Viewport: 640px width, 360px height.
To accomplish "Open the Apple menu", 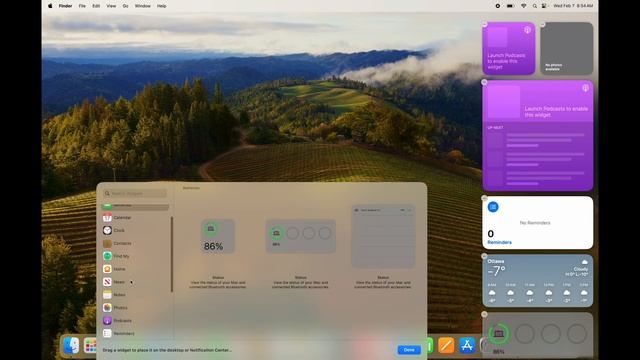I will point(50,6).
